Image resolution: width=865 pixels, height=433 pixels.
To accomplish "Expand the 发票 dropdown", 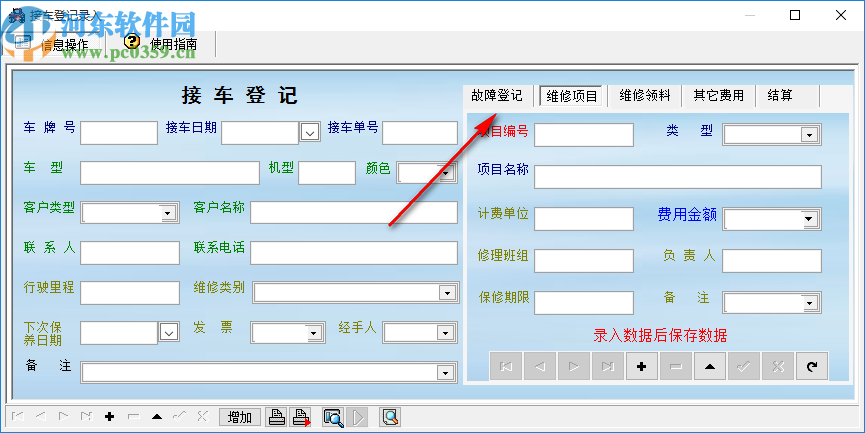I will pyautogui.click(x=314, y=333).
